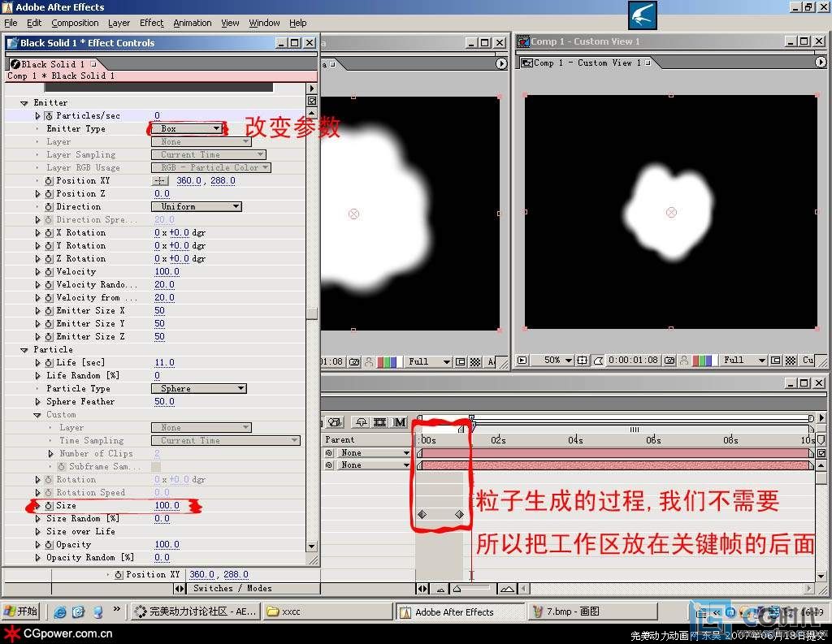Click the timeline frame blending filmstrip icon
This screenshot has height=644, width=832.
click(380, 423)
